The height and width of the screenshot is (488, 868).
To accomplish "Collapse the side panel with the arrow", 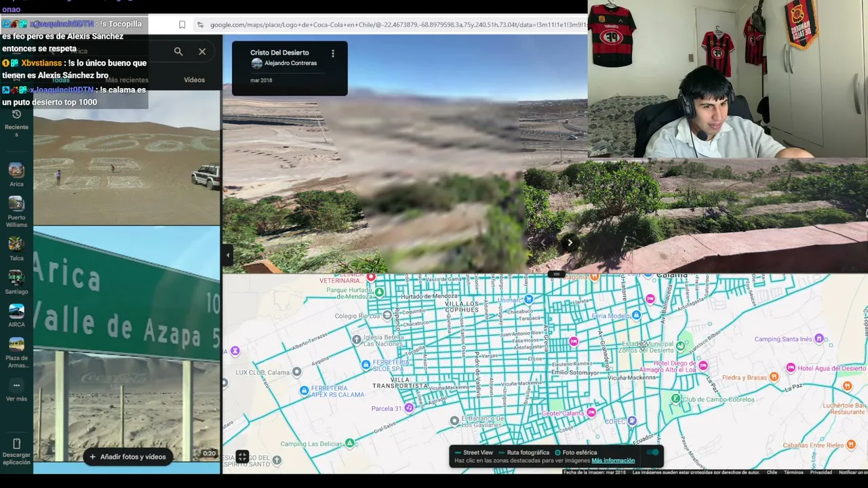I will point(228,255).
